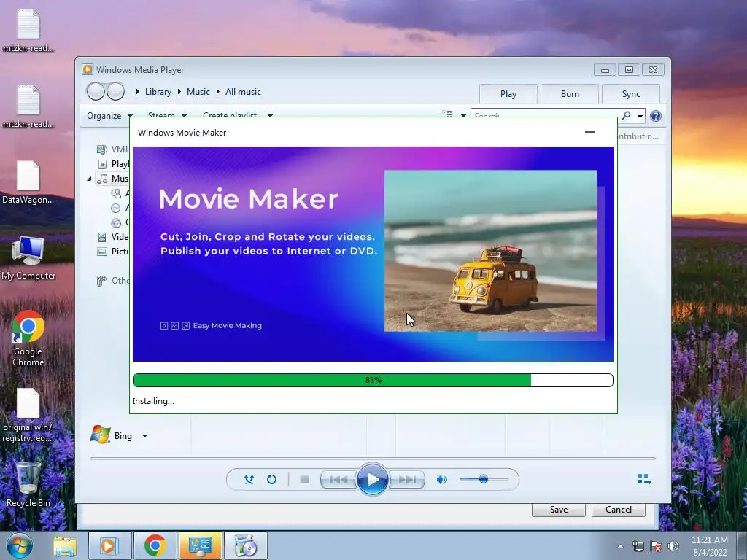Select the DataWagon desktop file
747x560 pixels.
(x=28, y=182)
